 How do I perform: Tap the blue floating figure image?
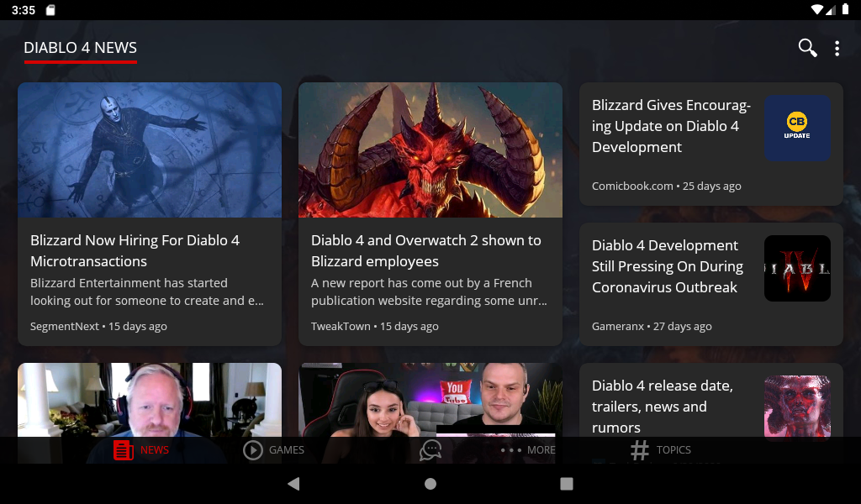coord(149,150)
